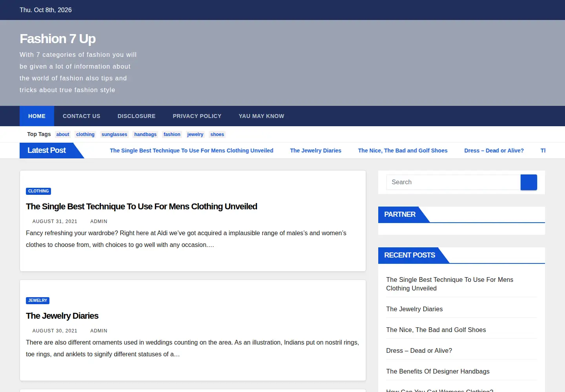Open the HOME menu item
This screenshot has height=392, width=565.
point(37,116)
